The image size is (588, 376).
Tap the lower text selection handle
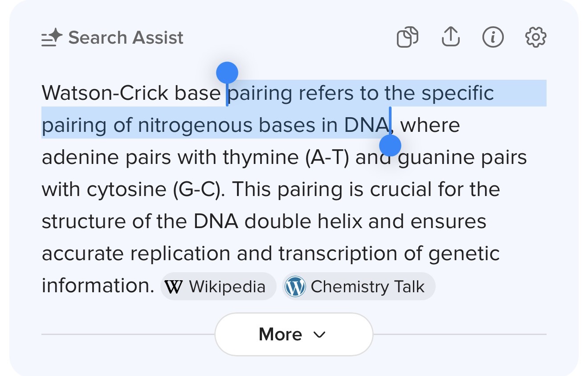[x=390, y=145]
